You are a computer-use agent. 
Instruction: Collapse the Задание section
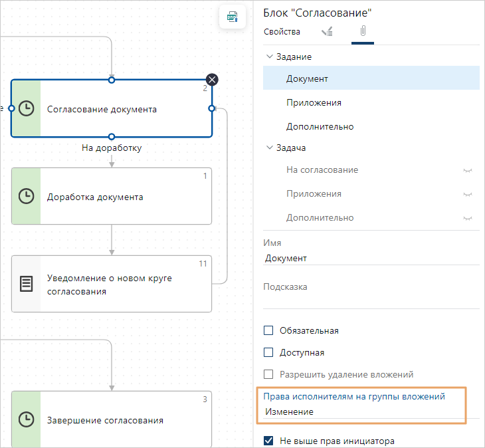[x=269, y=57]
